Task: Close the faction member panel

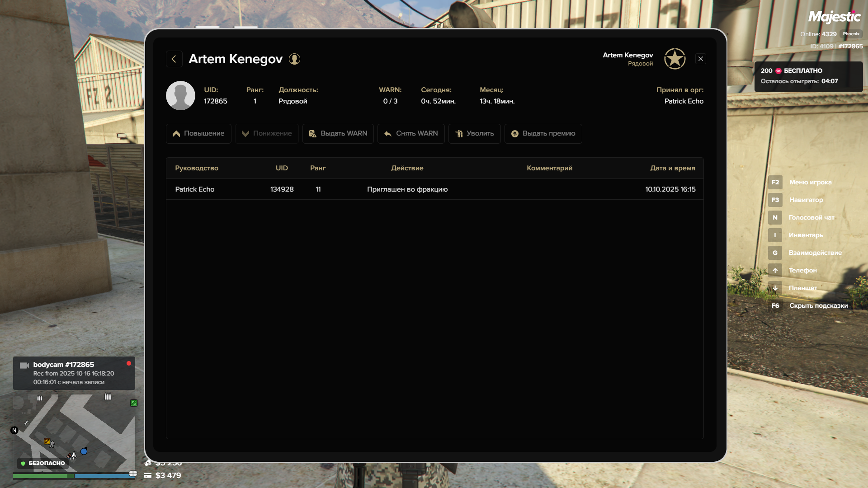Action: tap(700, 59)
